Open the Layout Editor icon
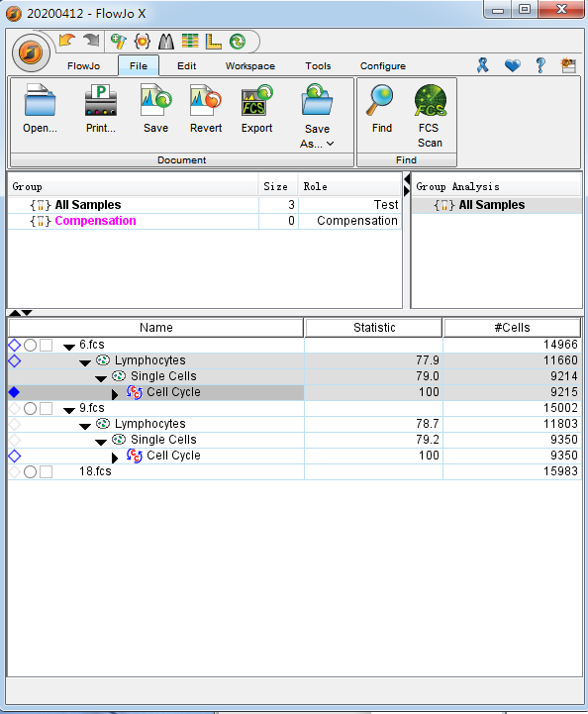Image resolution: width=588 pixels, height=714 pixels. pos(213,42)
